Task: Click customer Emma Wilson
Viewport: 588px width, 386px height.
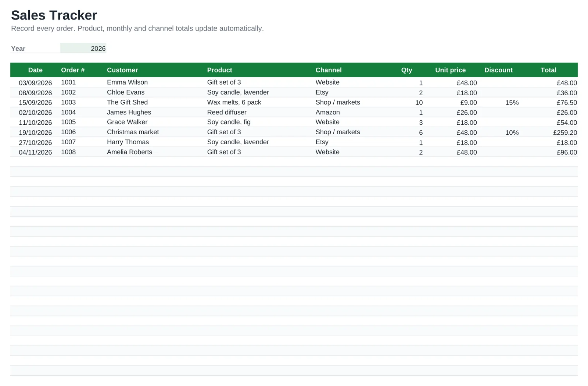Action: tap(127, 82)
